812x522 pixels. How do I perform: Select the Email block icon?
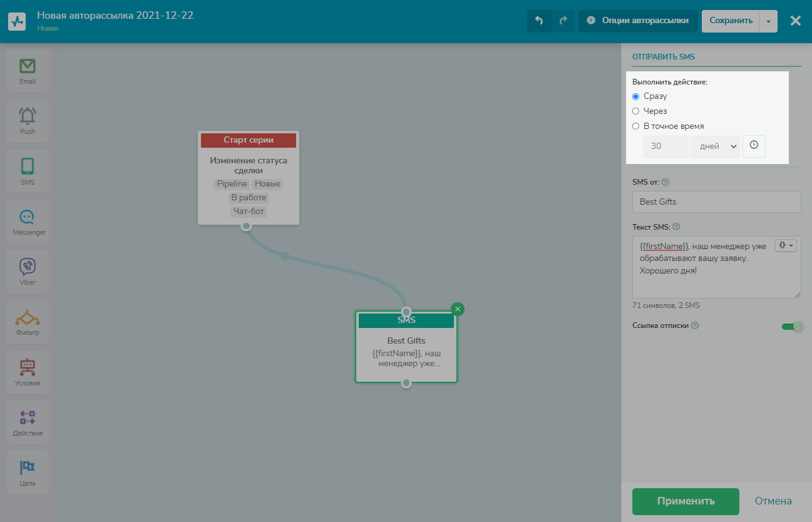point(27,71)
